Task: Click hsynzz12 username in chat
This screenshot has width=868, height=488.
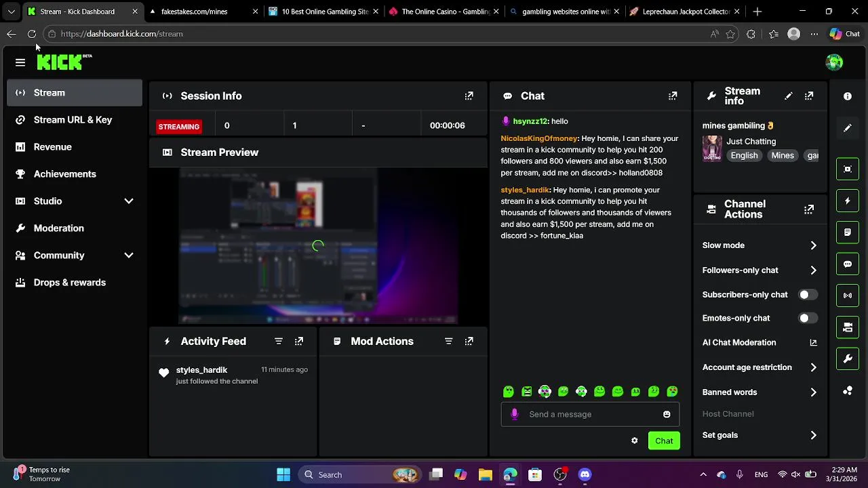Action: click(x=530, y=121)
